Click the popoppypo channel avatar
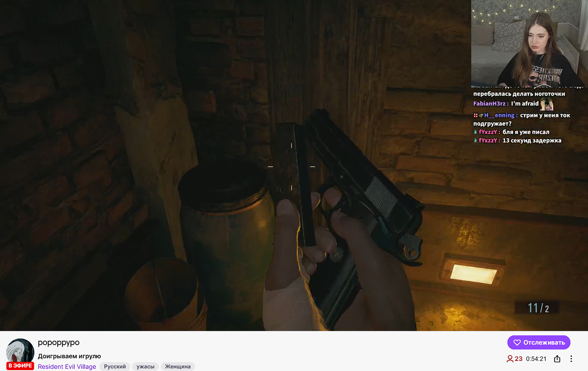The height and width of the screenshot is (371, 588). [x=20, y=352]
